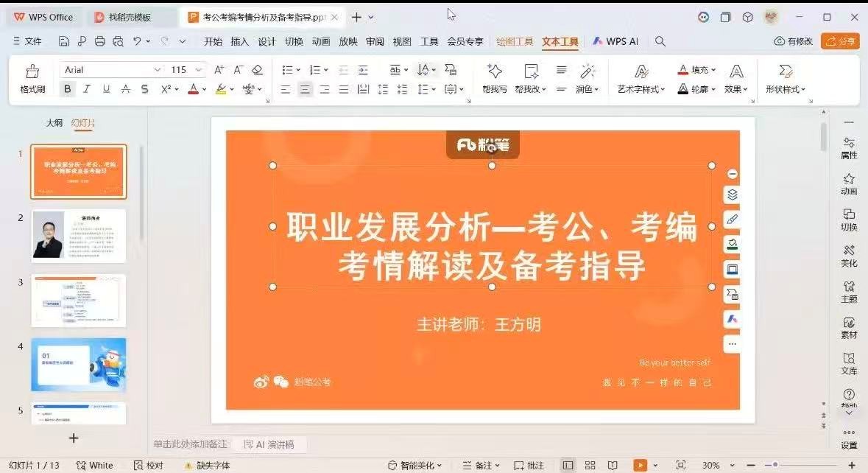Click the clear formatting eraser icon
868x473 pixels.
(257, 70)
